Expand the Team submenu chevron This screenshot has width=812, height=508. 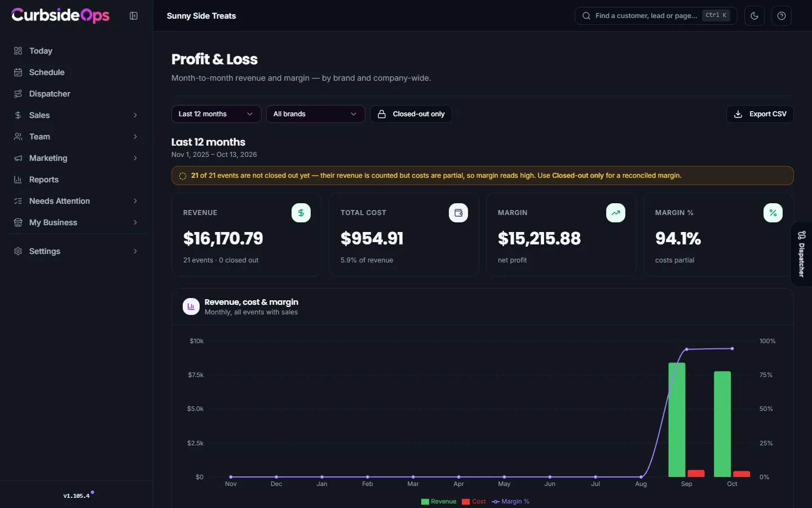tap(135, 137)
